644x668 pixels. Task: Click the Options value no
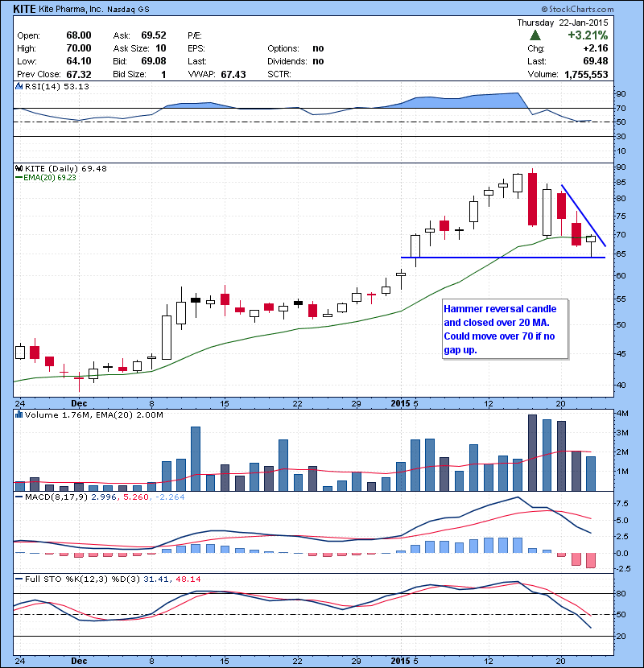pos(318,48)
